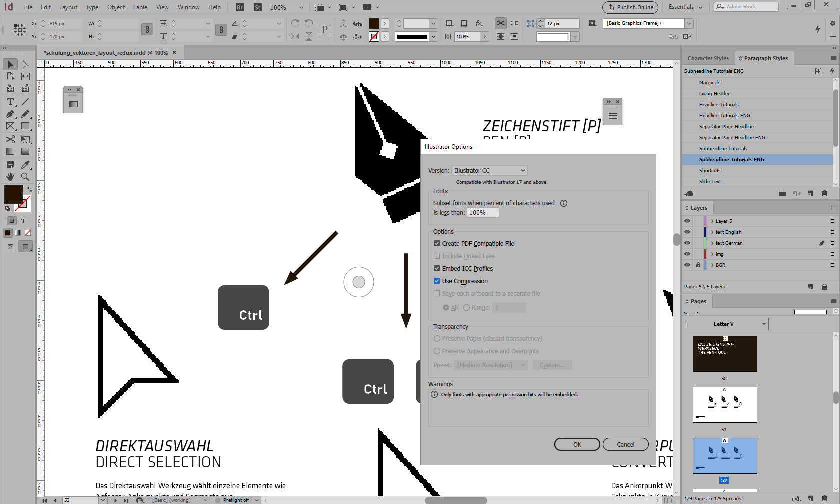Screen dimensions: 840x504
Task: Hide BGR layer visibility eye
Action: click(687, 265)
